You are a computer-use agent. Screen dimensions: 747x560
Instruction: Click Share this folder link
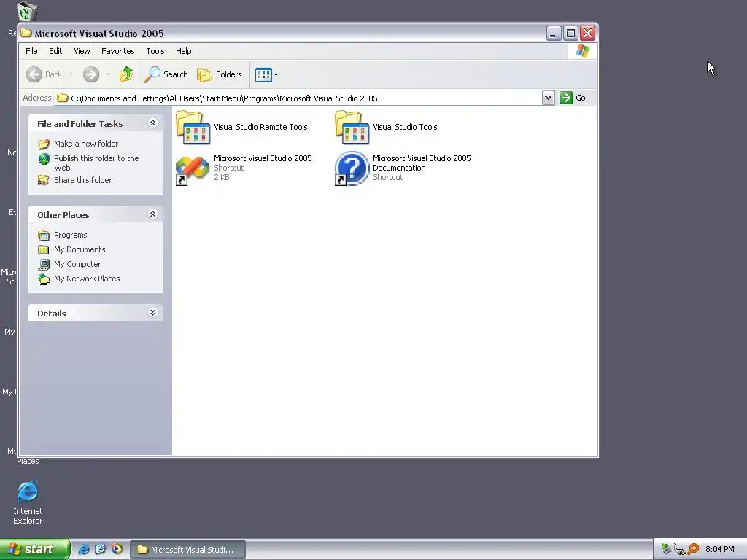(82, 180)
